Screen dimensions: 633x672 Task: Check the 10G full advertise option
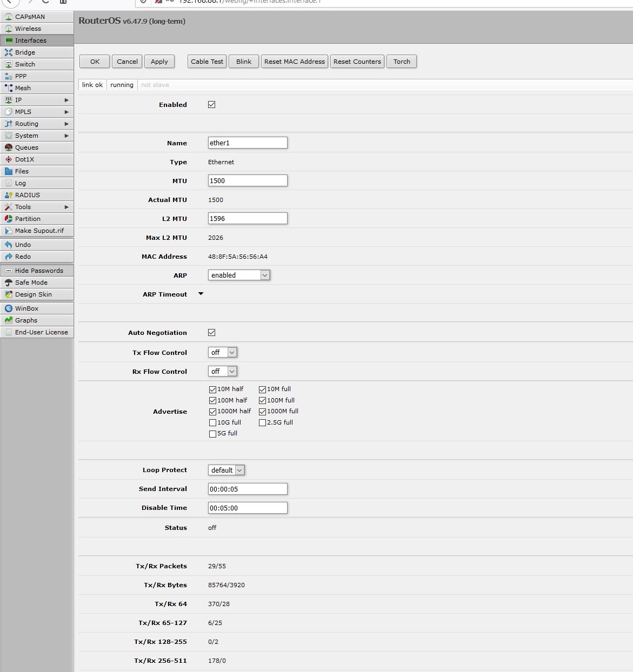(213, 423)
